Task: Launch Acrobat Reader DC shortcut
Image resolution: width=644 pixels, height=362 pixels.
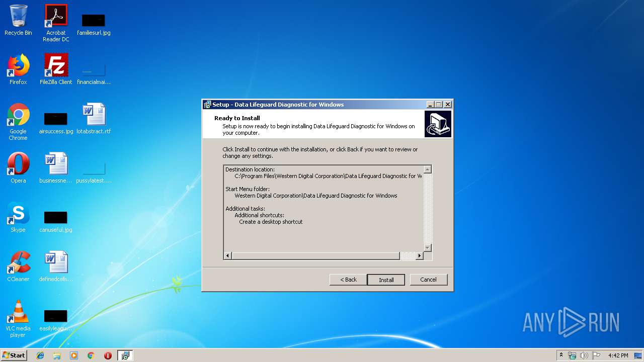Action: pos(56,23)
